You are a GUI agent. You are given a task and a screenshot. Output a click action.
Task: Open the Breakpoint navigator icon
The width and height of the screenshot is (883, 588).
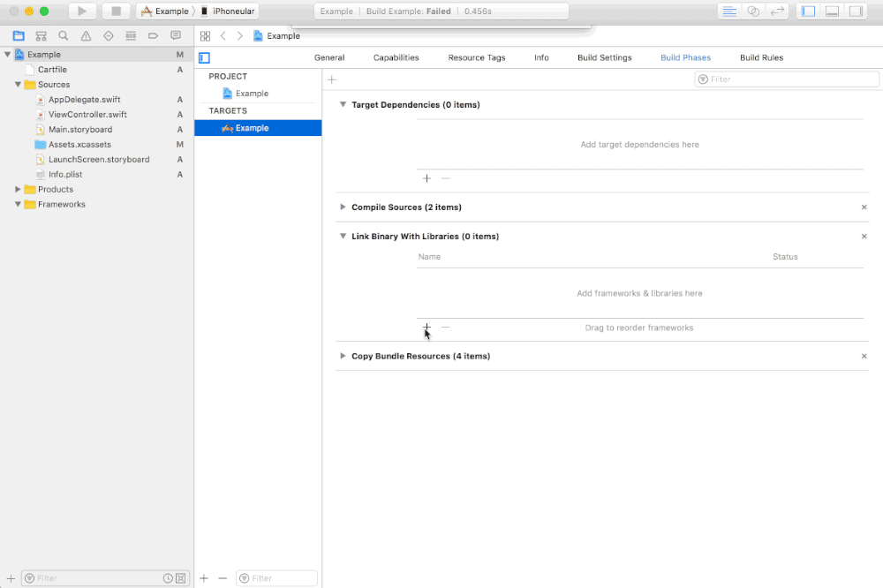pyautogui.click(x=153, y=36)
